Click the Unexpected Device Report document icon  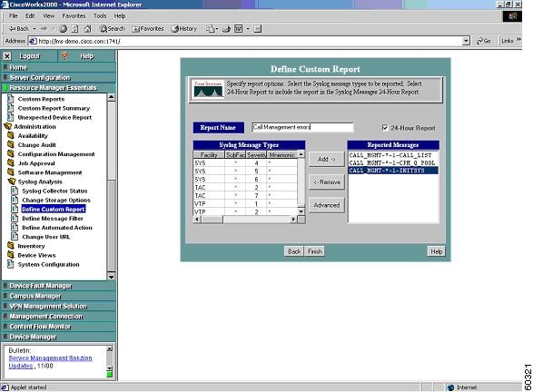coord(11,117)
